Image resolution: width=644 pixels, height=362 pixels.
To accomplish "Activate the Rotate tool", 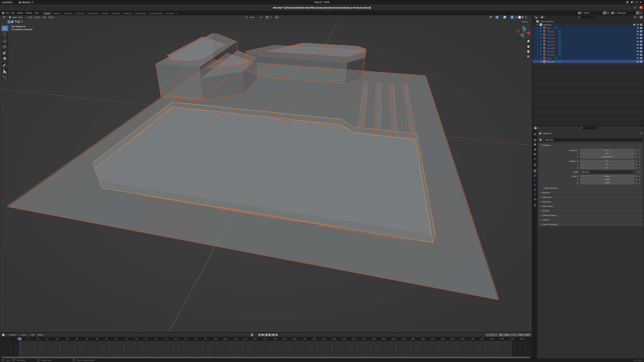I will point(5,47).
